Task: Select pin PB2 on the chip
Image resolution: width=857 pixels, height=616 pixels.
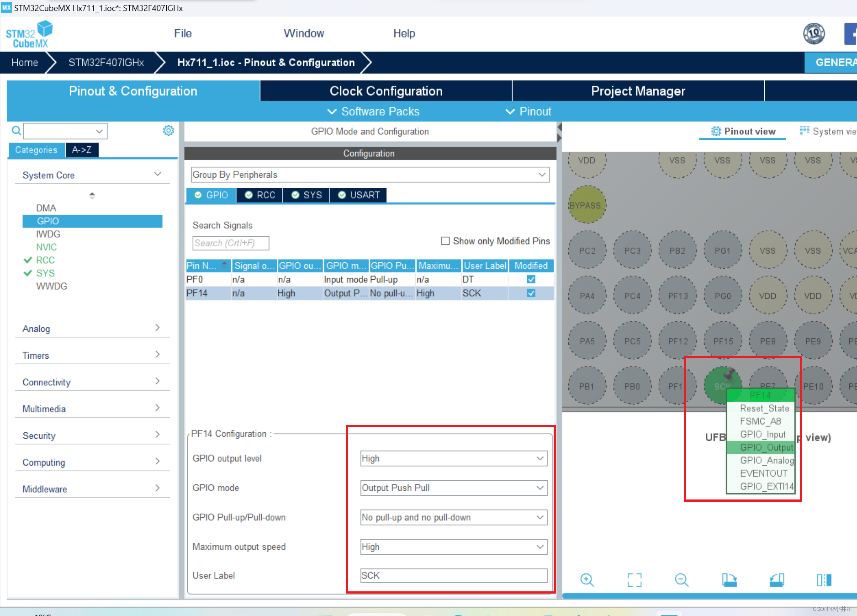Action: (x=677, y=250)
